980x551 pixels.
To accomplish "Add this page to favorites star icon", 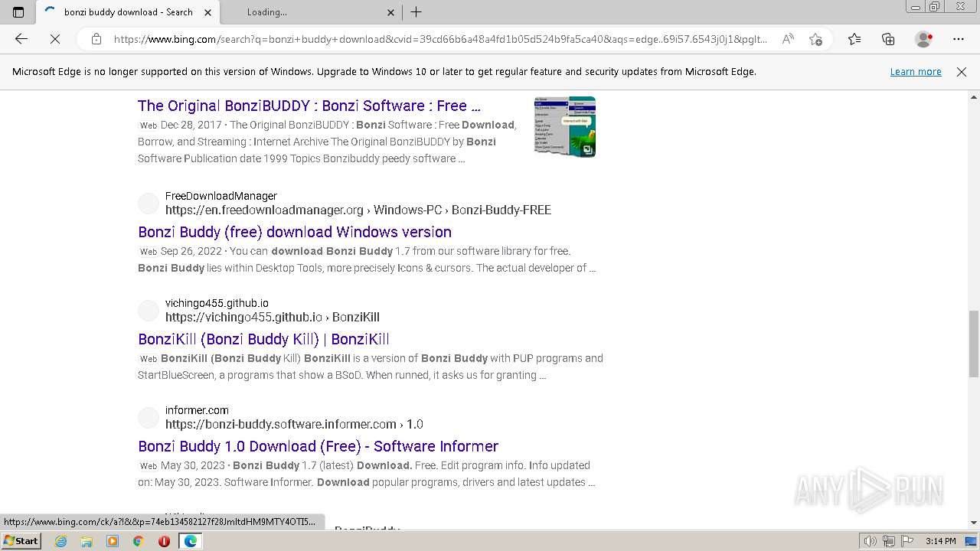I will (x=815, y=39).
